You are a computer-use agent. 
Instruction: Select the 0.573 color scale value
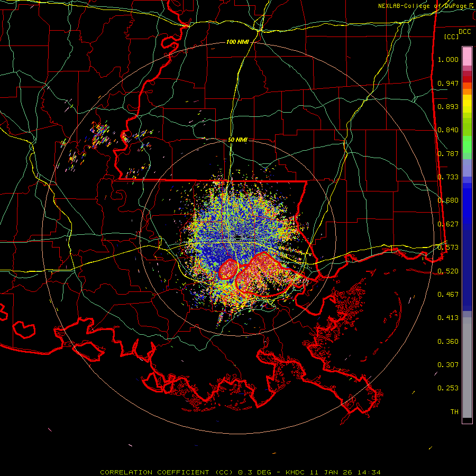click(x=448, y=248)
